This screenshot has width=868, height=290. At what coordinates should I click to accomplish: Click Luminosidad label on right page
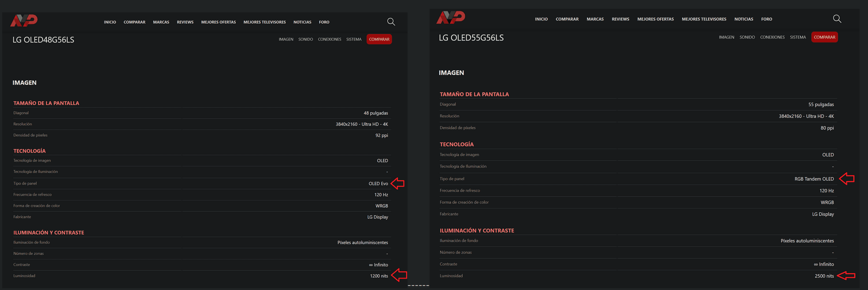point(451,276)
